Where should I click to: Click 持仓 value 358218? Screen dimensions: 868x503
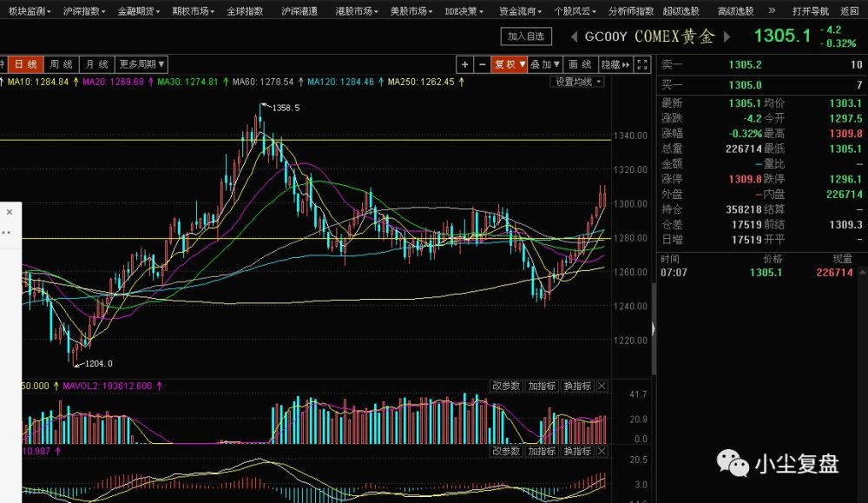(x=744, y=209)
